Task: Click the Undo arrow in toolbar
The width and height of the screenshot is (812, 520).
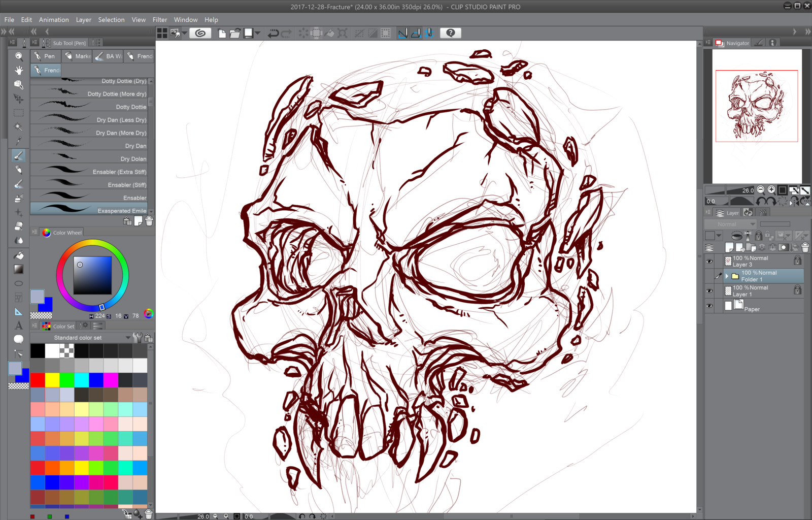Action: click(273, 33)
